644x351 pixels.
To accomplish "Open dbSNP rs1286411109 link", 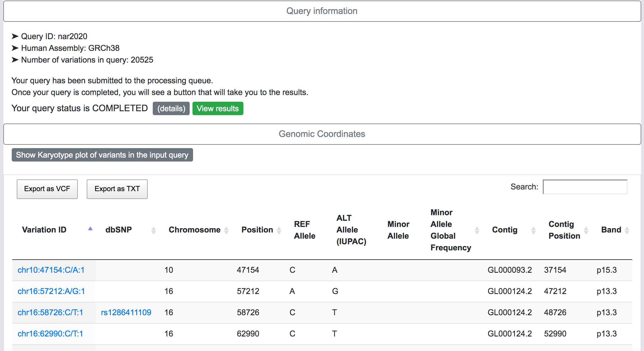I will point(126,312).
